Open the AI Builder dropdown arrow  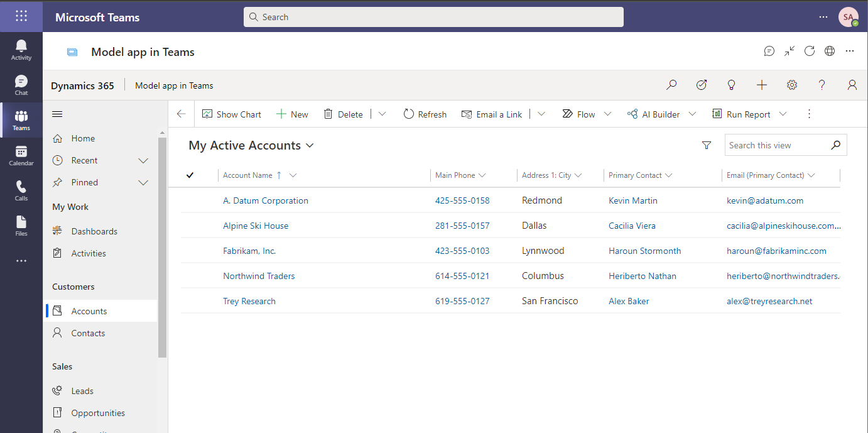point(692,114)
